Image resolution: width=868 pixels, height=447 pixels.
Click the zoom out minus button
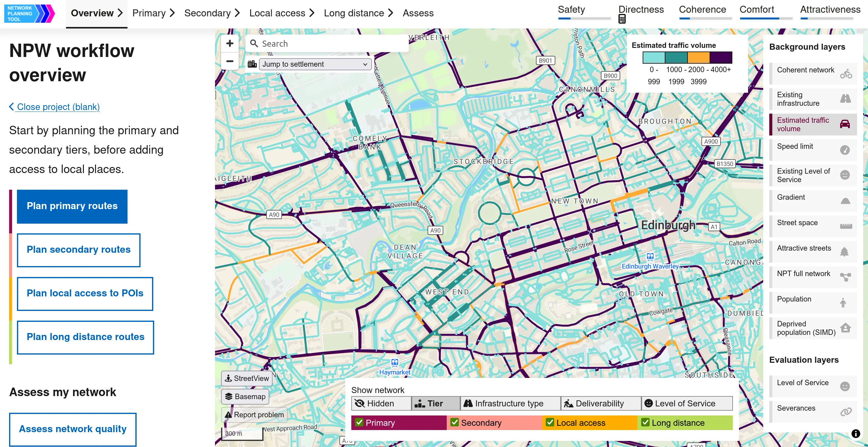230,61
